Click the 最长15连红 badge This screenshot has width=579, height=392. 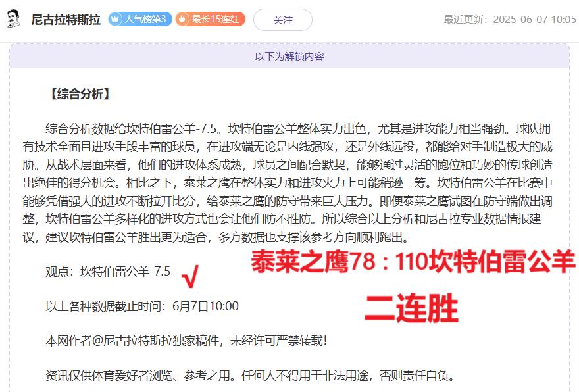point(210,19)
